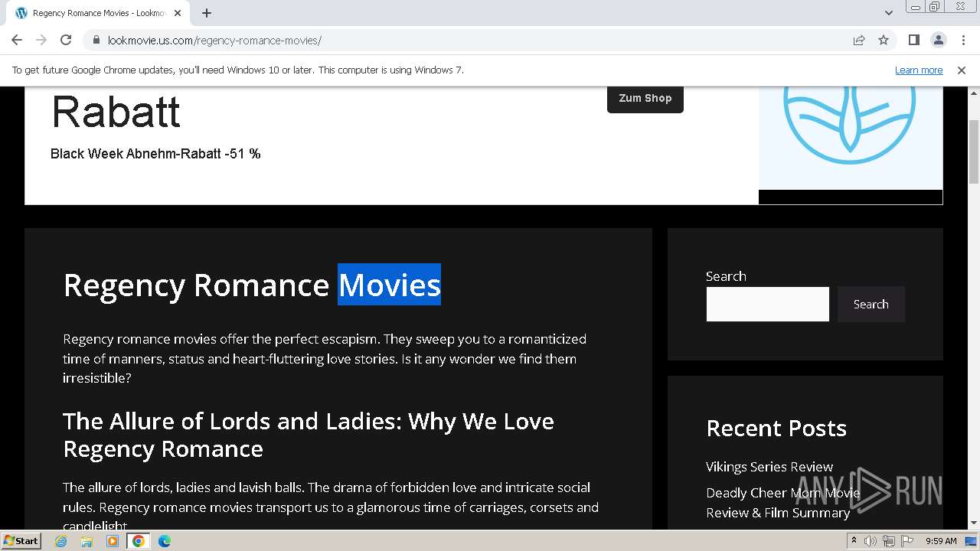
Task: Click the sidebar Search button
Action: pos(871,304)
